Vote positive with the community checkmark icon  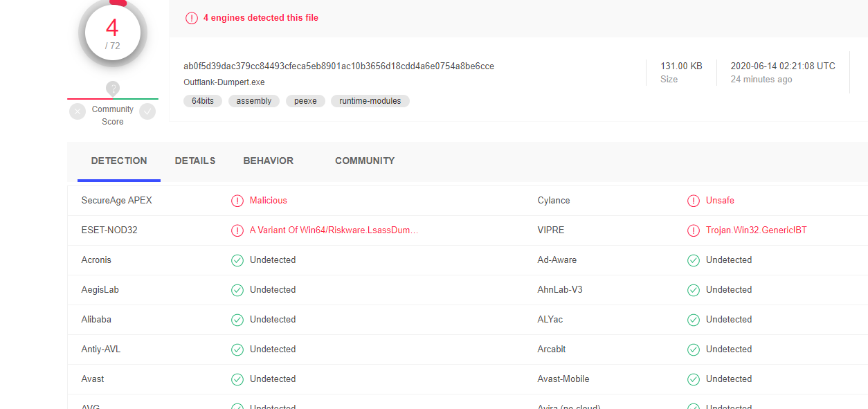coord(147,111)
